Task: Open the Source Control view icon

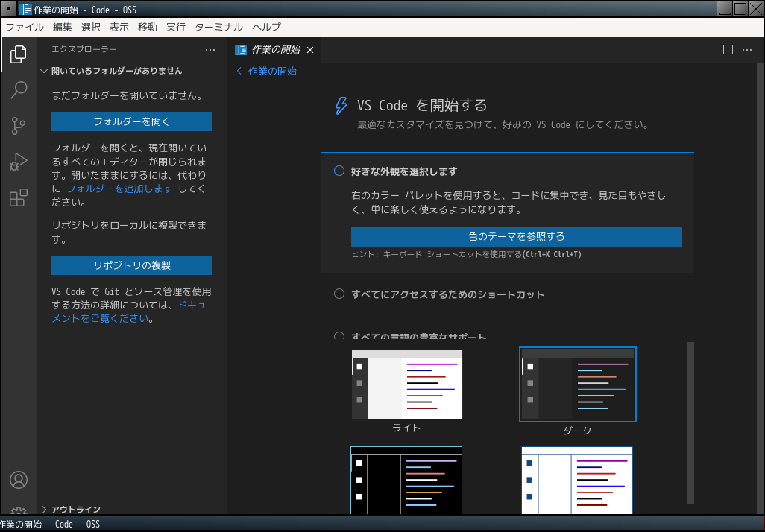Action: pyautogui.click(x=18, y=126)
